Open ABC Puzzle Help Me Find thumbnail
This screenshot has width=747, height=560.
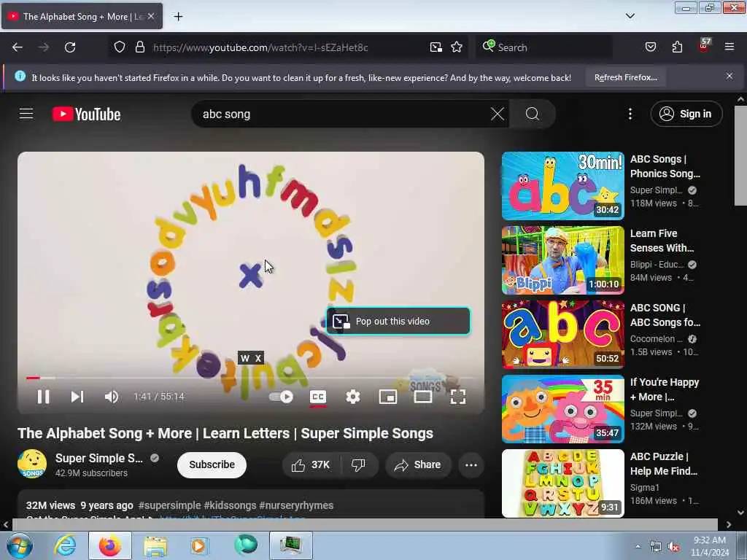click(563, 483)
